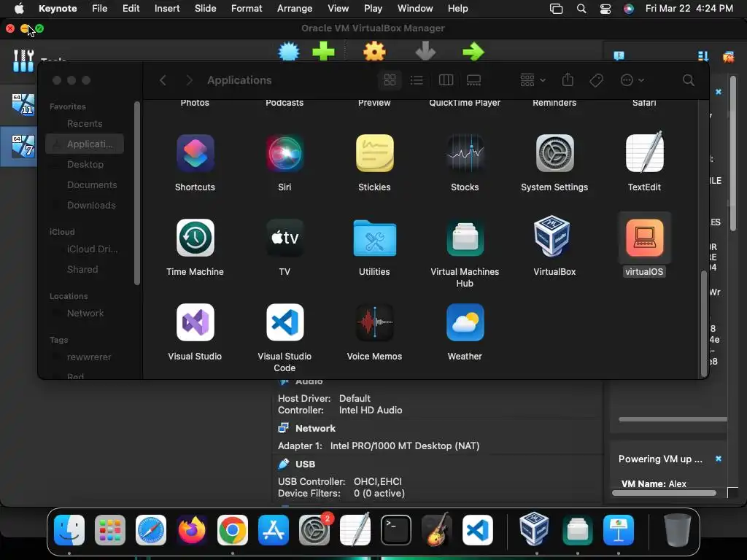
Task: Go forward in Finder window
Action: [x=189, y=80]
